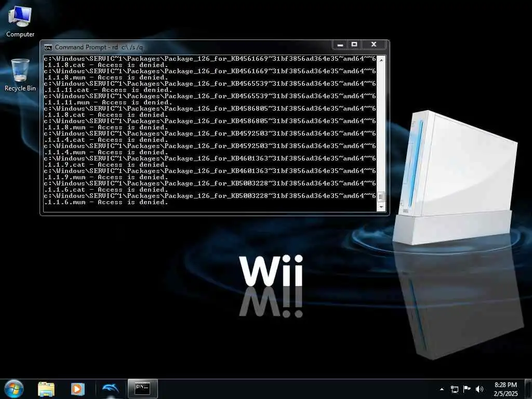
Task: Show hidden tray icons arrow
Action: pos(442,389)
